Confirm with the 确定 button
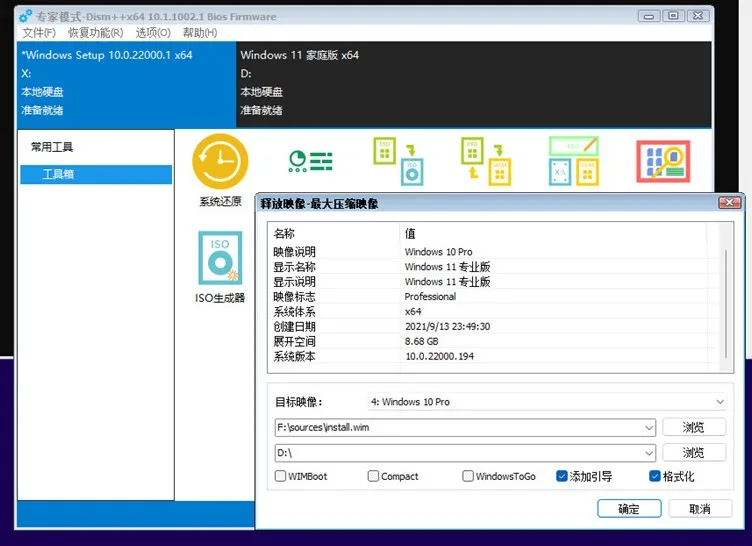Viewport: 752px width, 546px height. pyautogui.click(x=629, y=509)
